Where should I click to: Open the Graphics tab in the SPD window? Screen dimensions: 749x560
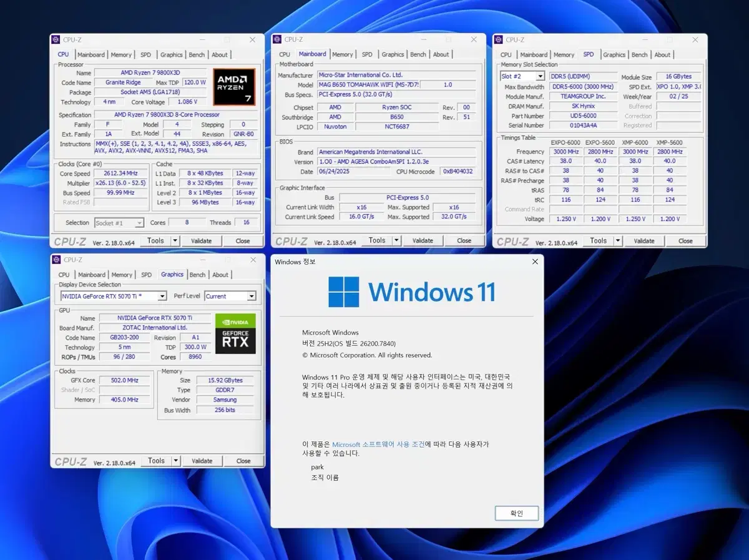pyautogui.click(x=614, y=55)
